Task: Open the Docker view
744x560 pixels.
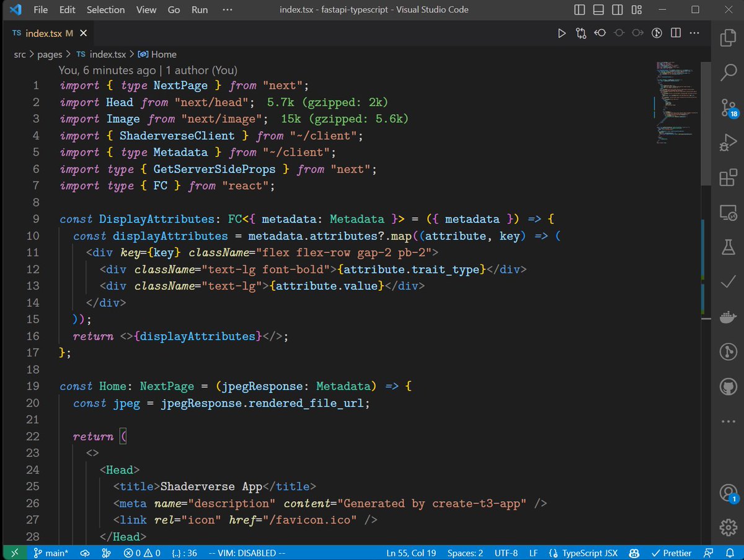Action: tap(728, 318)
